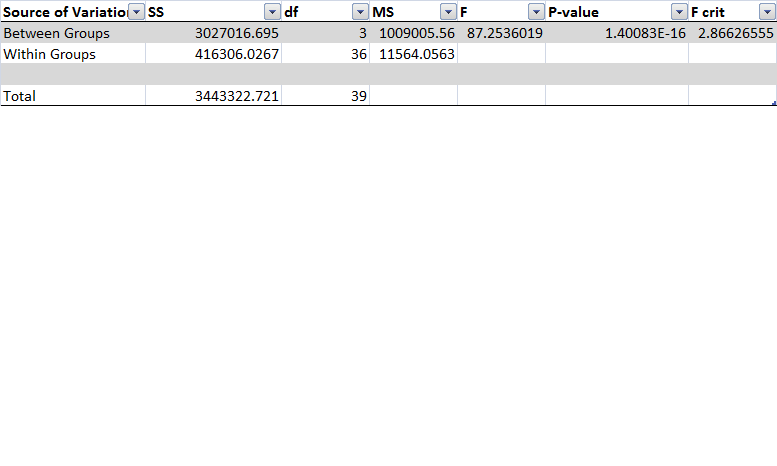Open the SS column filter dropdown
Viewport: 777px width, 466px height.
[272, 12]
